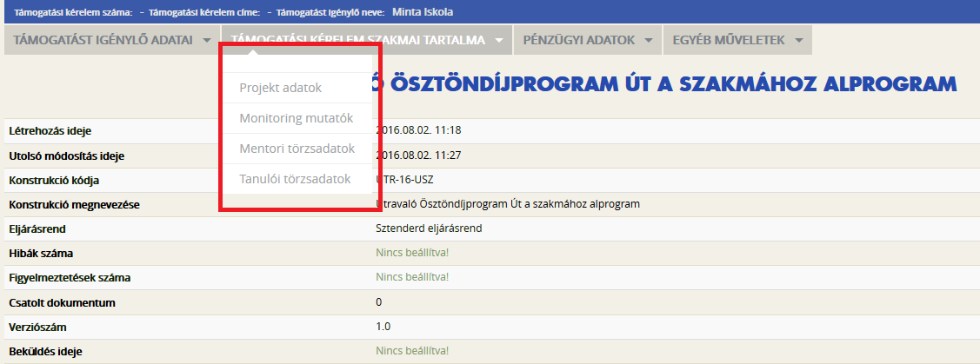Image resolution: width=980 pixels, height=364 pixels.
Task: Select Projekt adatok menu entry
Action: tap(297, 88)
